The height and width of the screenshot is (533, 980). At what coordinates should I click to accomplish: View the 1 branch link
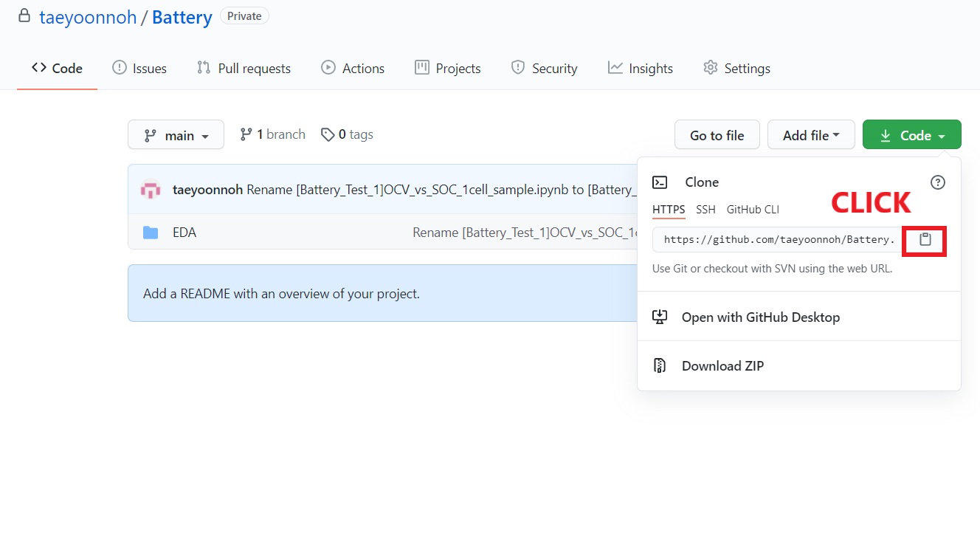point(272,134)
